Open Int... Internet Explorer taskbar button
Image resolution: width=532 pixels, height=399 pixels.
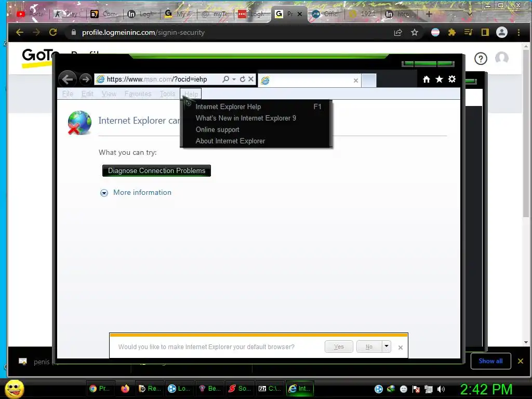point(300,389)
